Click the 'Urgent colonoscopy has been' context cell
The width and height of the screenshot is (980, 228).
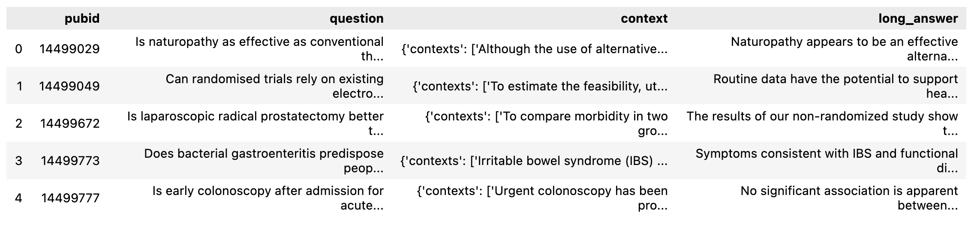click(x=542, y=198)
